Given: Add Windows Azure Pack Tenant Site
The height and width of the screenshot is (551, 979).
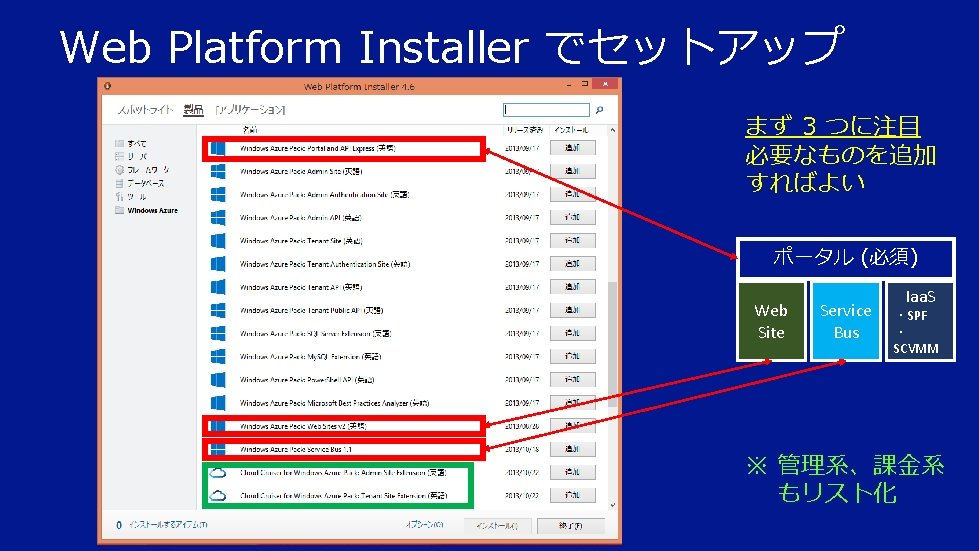Looking at the screenshot, I should coord(573,240).
